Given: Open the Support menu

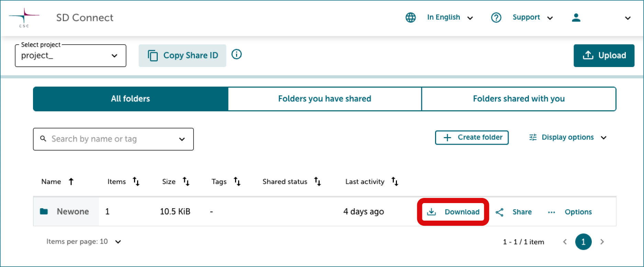Looking at the screenshot, I should click(533, 18).
